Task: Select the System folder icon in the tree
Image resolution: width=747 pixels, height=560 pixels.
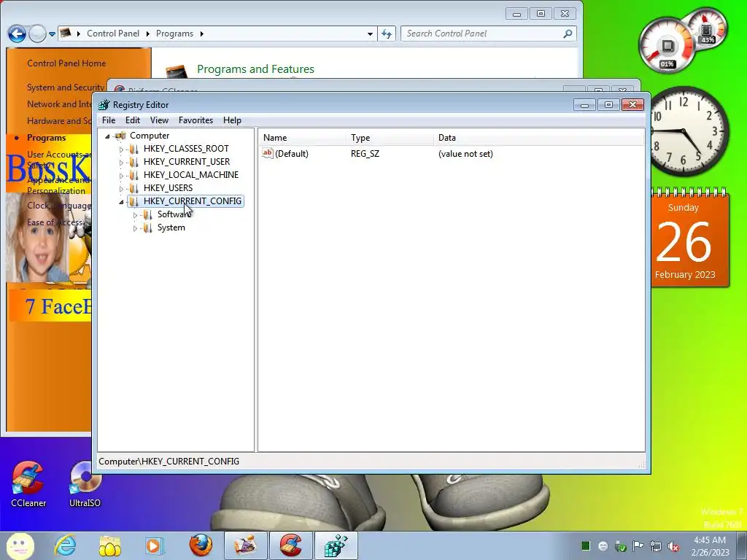Action: pyautogui.click(x=147, y=227)
